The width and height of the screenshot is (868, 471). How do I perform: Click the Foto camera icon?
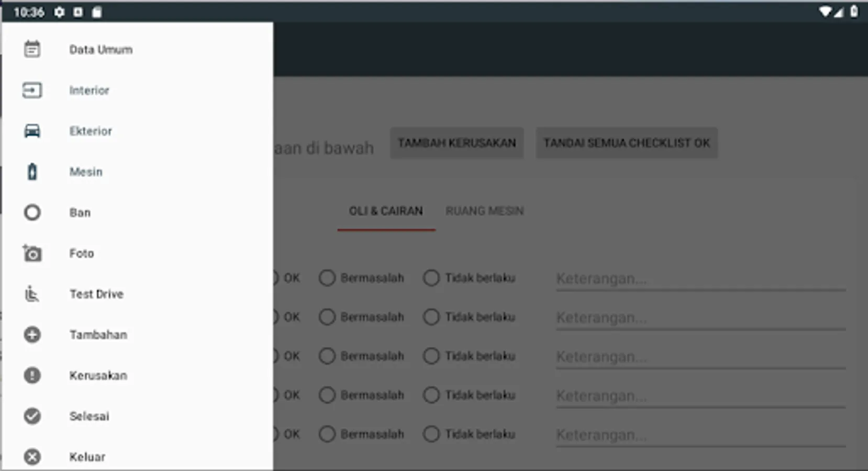[32, 253]
